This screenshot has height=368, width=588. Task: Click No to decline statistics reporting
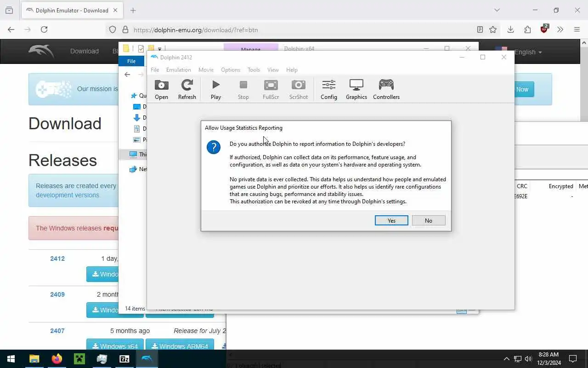429,221
